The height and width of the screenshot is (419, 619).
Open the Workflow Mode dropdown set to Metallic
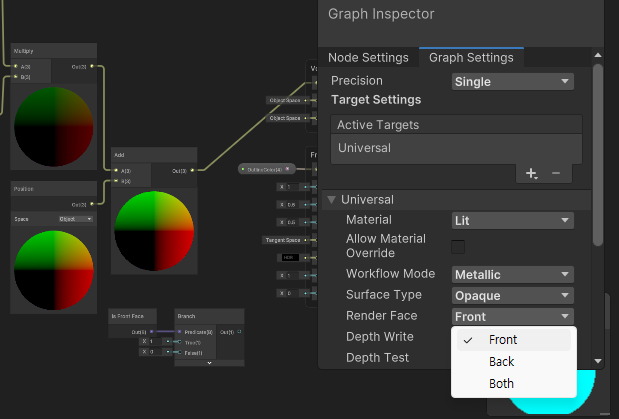pos(512,274)
